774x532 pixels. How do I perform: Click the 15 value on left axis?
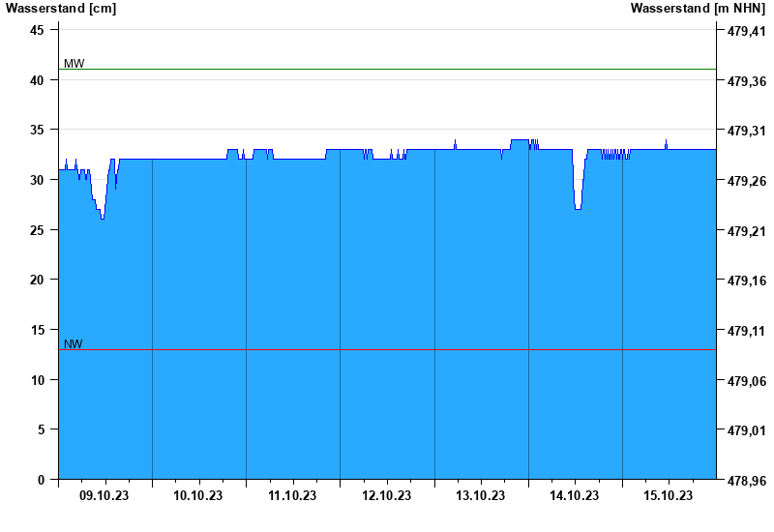click(37, 330)
